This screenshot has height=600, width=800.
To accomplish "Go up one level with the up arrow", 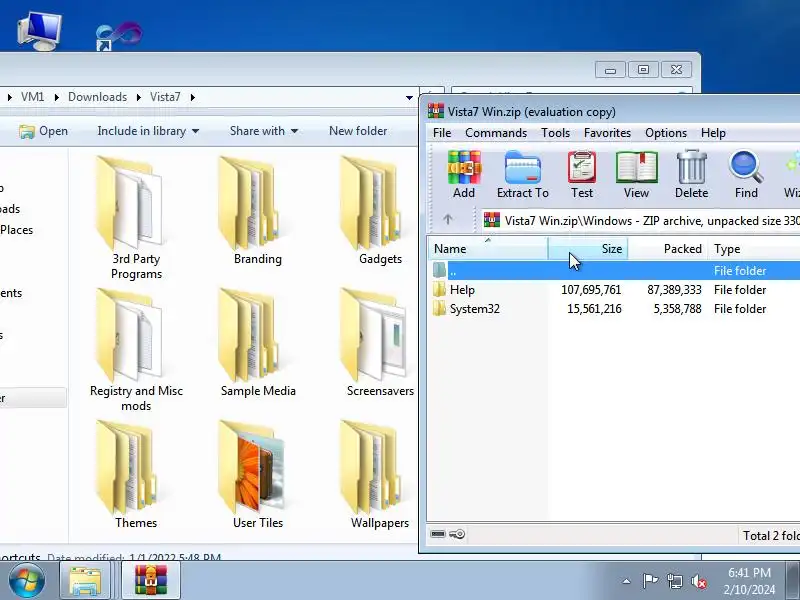I will click(448, 219).
